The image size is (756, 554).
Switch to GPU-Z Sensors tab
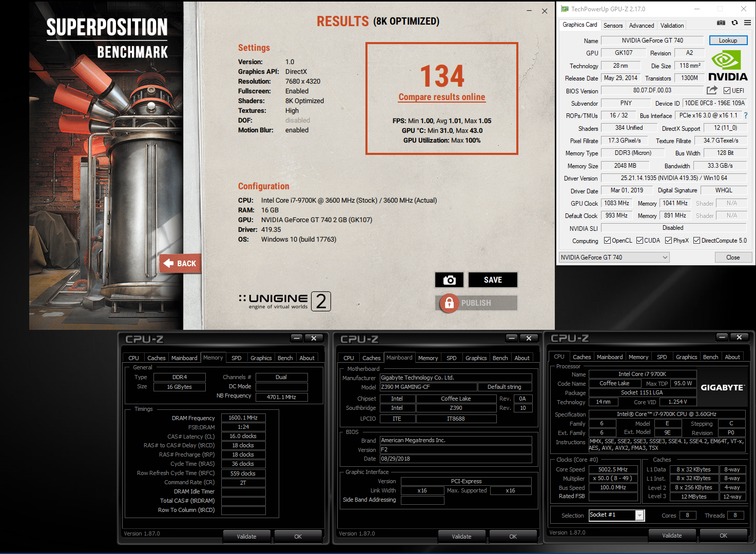click(613, 25)
